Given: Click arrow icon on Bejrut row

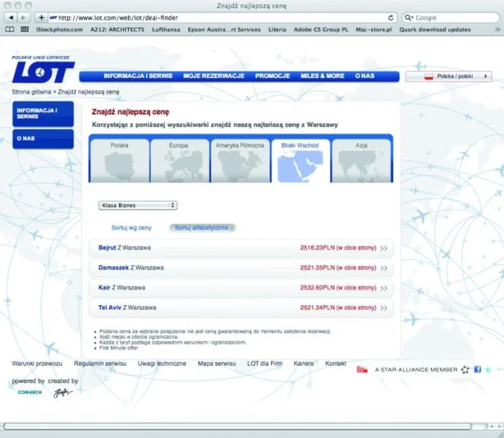Looking at the screenshot, I should click(x=383, y=248).
